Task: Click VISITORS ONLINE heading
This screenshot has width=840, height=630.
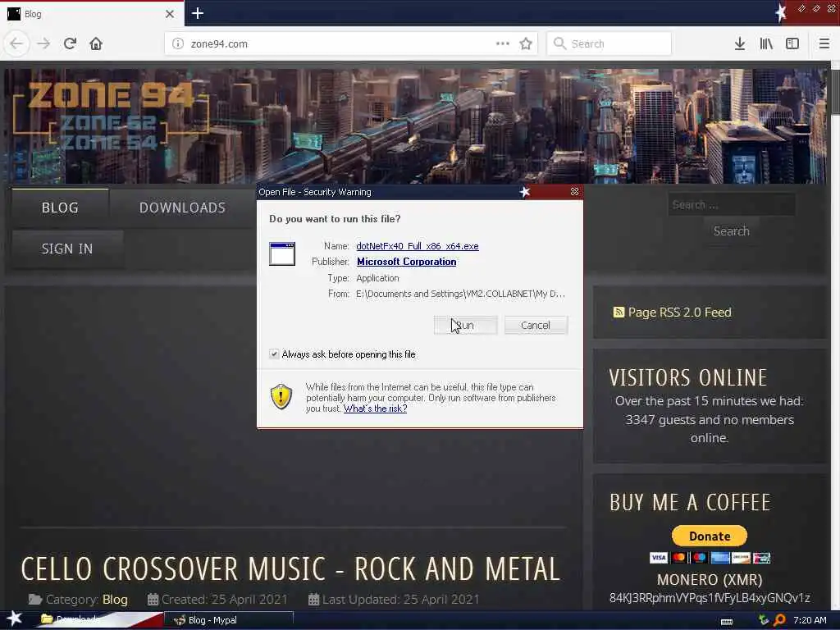Action: click(688, 377)
